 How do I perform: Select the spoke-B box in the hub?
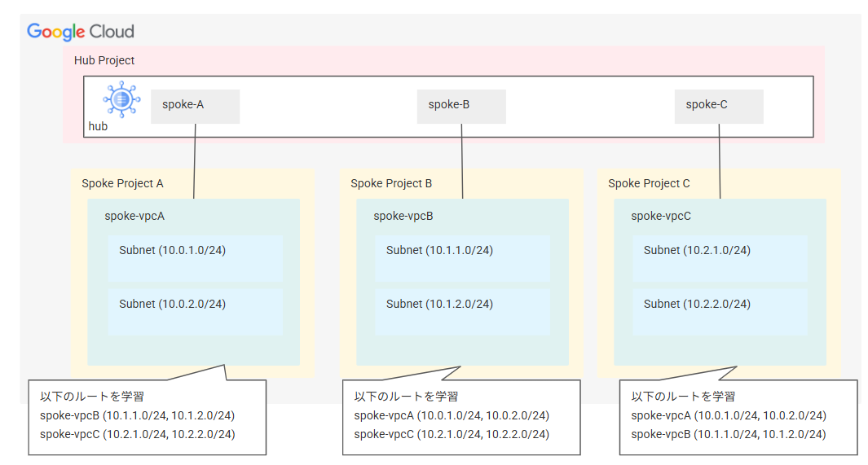point(461,106)
